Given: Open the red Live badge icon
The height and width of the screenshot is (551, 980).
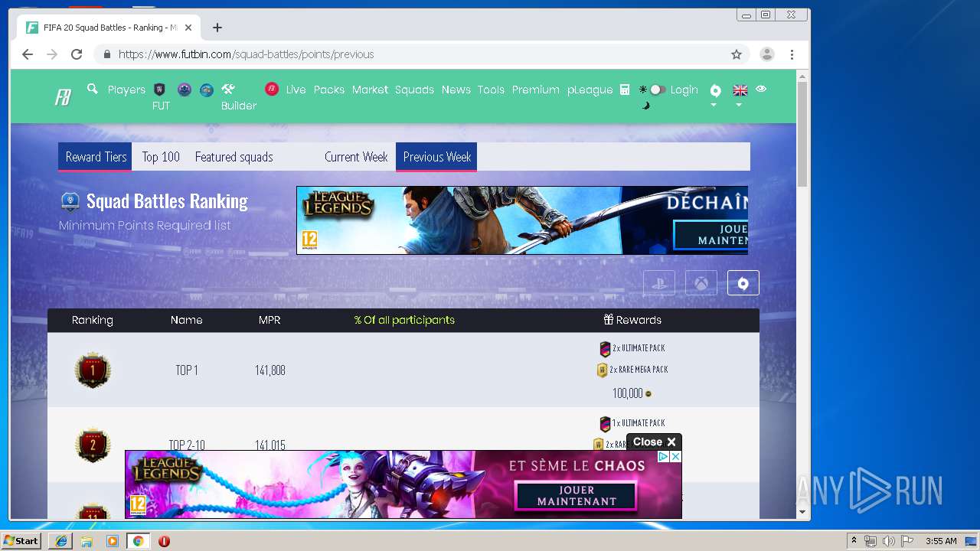Looking at the screenshot, I should click(272, 90).
